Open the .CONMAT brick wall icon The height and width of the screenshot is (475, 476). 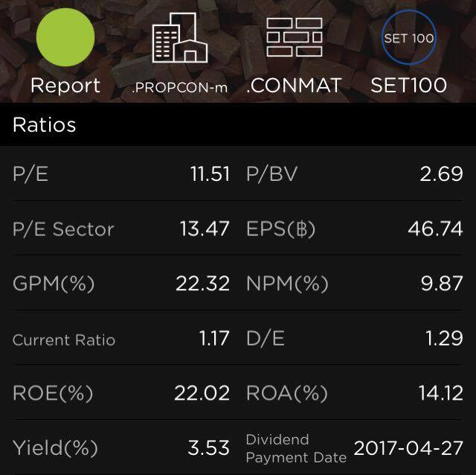294,39
